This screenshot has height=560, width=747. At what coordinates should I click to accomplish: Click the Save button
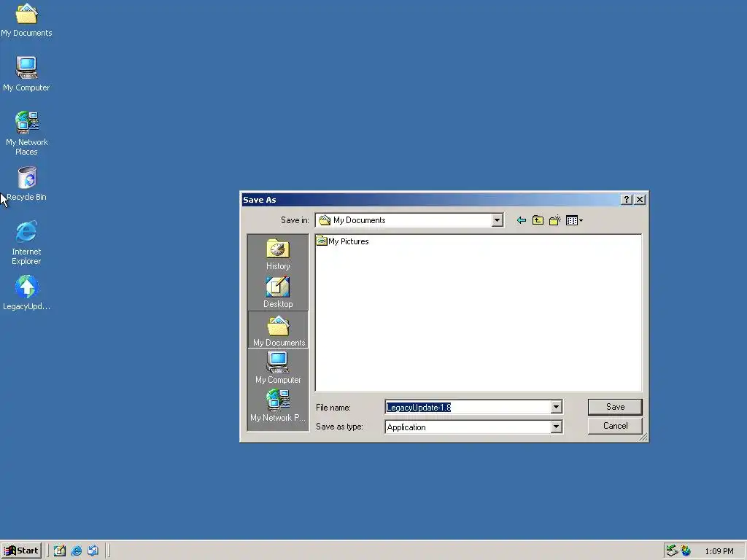[615, 407]
